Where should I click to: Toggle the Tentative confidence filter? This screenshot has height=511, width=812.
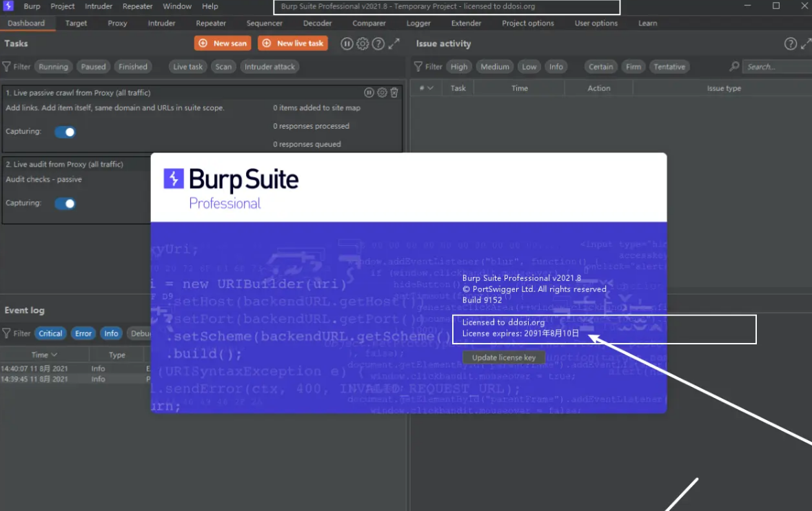pyautogui.click(x=669, y=67)
